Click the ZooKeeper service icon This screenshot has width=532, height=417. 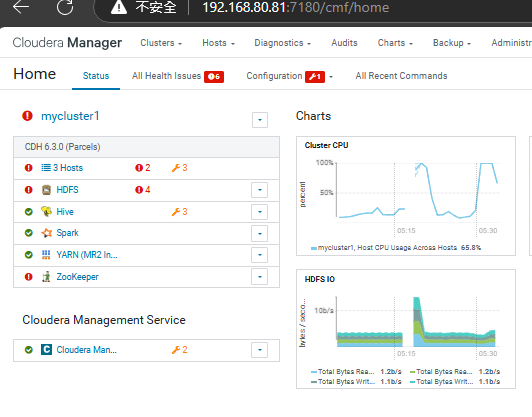click(46, 277)
